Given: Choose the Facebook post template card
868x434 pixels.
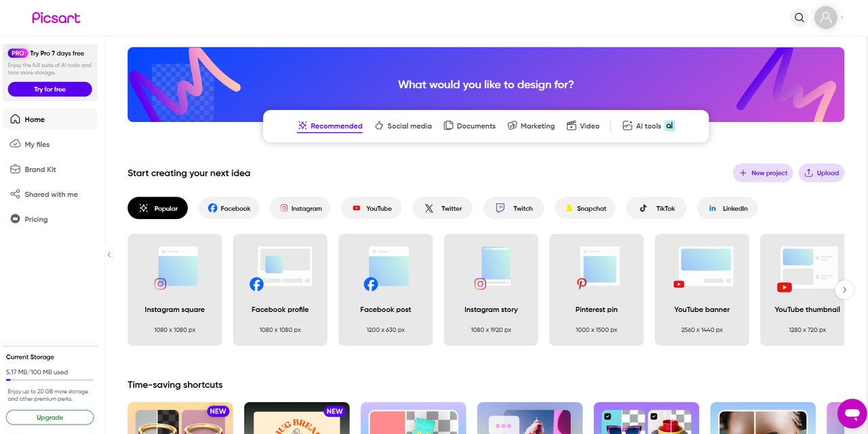Looking at the screenshot, I should [386, 290].
